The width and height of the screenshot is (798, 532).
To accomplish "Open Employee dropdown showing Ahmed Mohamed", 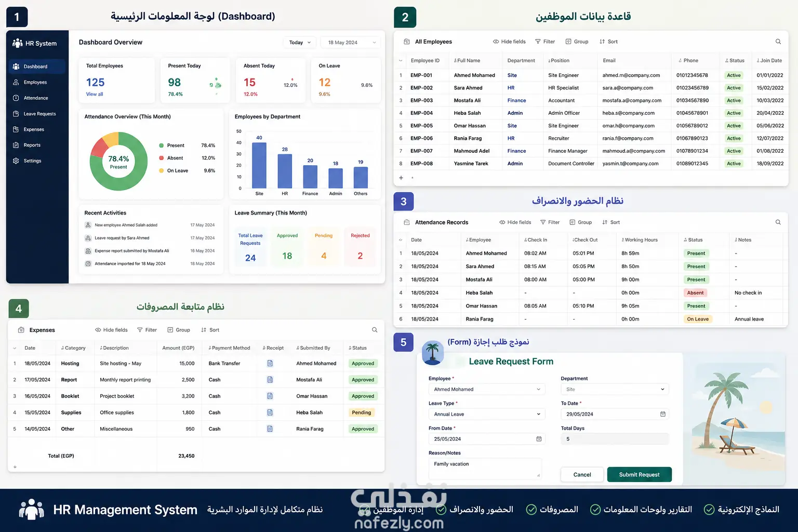I will (487, 389).
